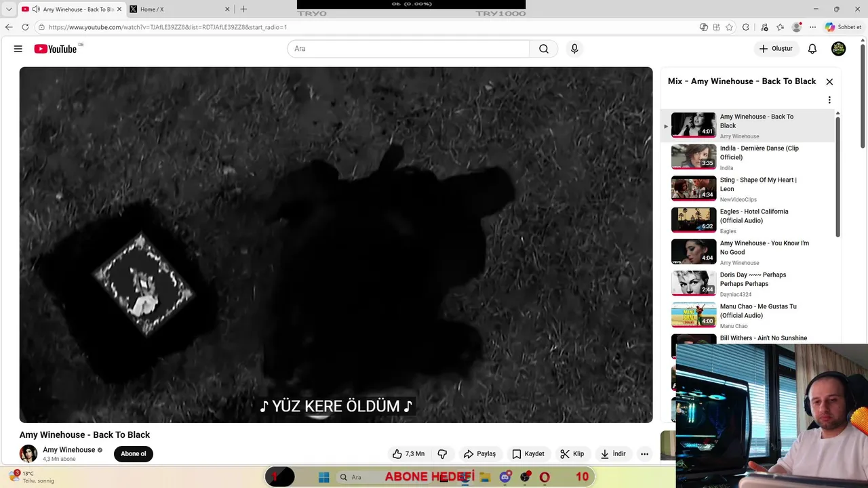Like the video with the 7,3 Mn thumbs-up
Viewport: 868px width, 488px height.
click(x=408, y=453)
